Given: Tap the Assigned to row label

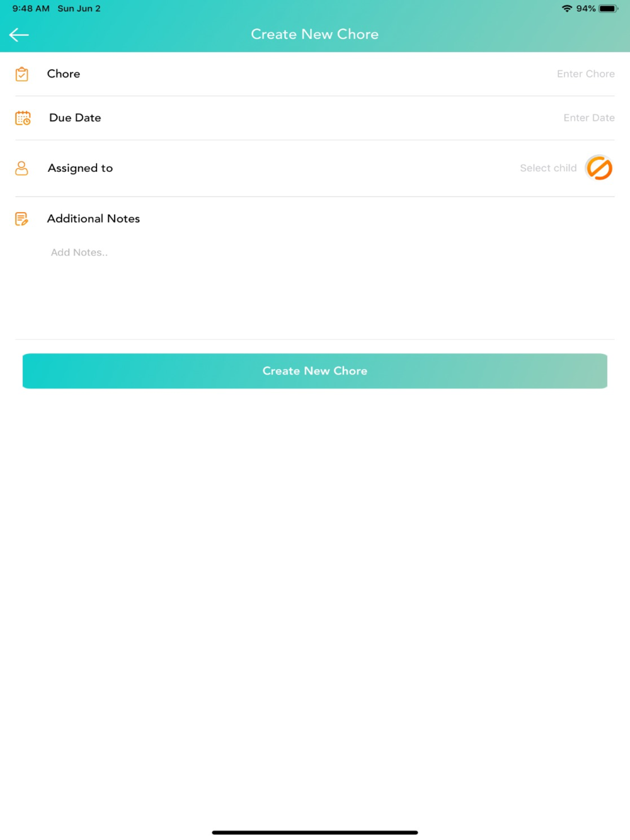Looking at the screenshot, I should coord(80,168).
